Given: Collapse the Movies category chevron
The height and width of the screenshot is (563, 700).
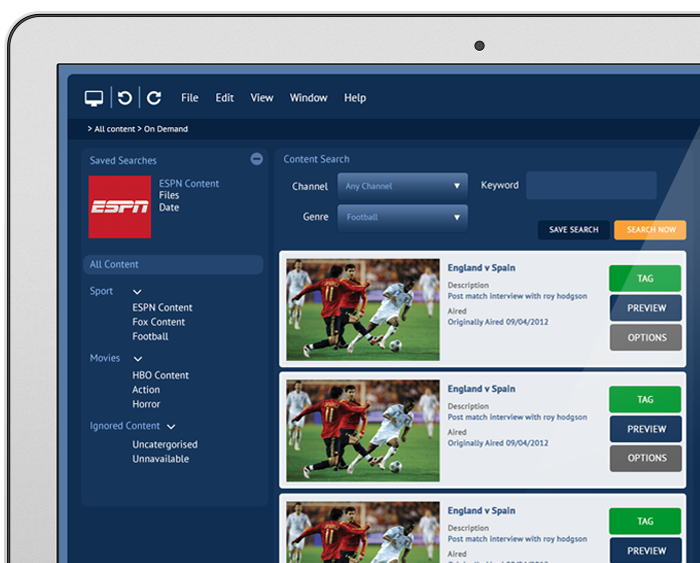Looking at the screenshot, I should 138,359.
